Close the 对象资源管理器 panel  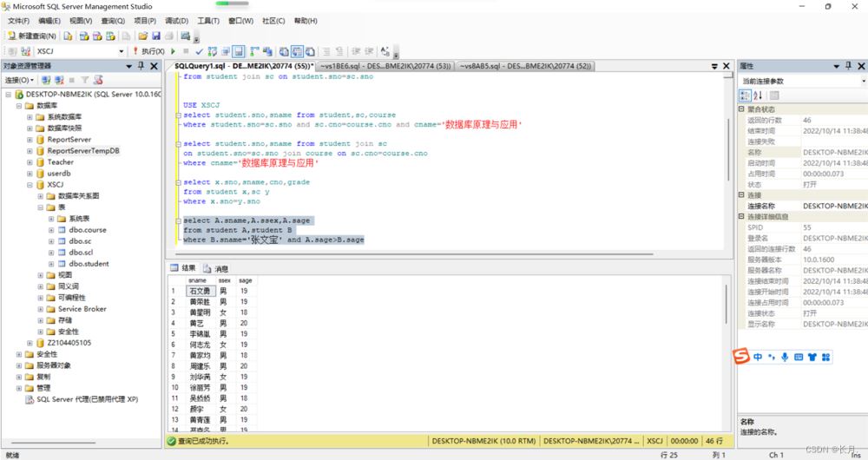click(155, 66)
